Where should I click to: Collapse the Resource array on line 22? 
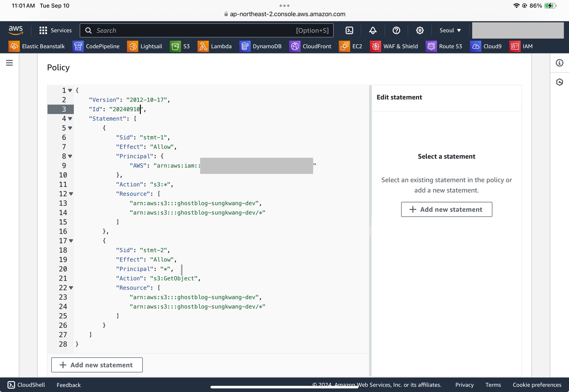click(x=71, y=288)
